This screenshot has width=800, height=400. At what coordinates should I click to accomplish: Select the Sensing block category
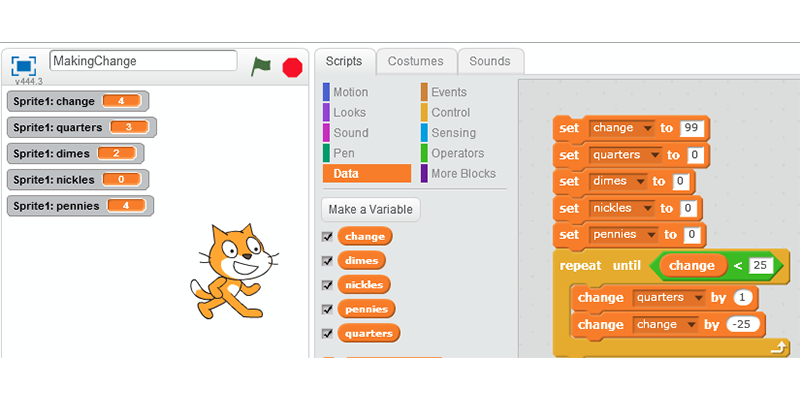(448, 133)
